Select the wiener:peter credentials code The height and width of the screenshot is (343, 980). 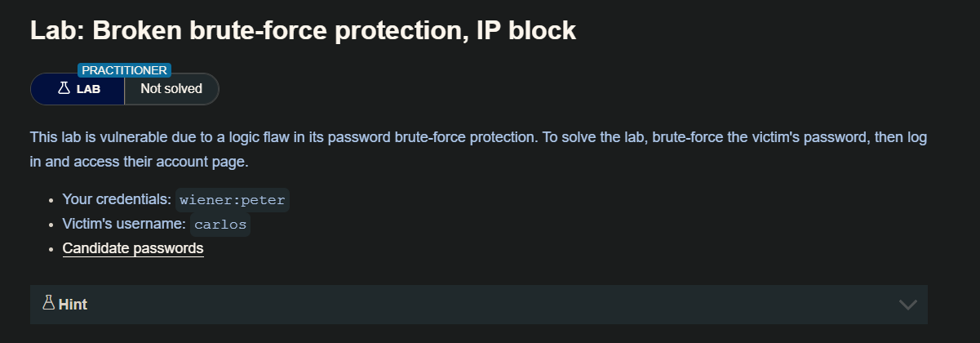pyautogui.click(x=233, y=200)
